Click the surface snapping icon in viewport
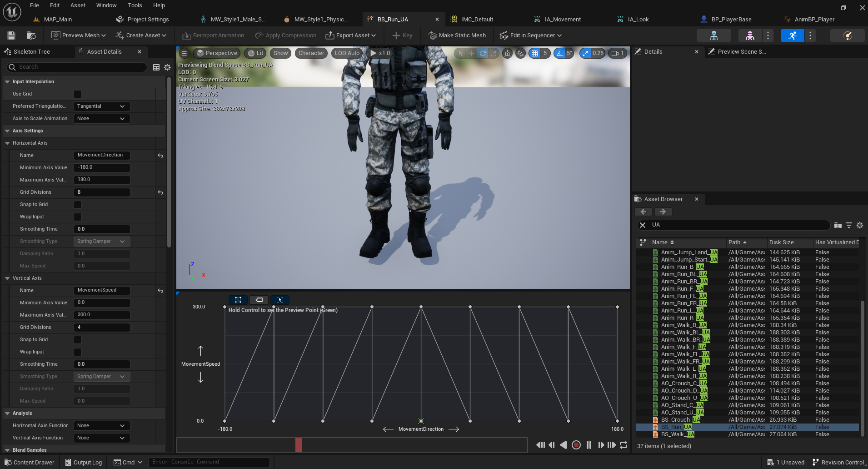868x469 pixels. [x=520, y=53]
